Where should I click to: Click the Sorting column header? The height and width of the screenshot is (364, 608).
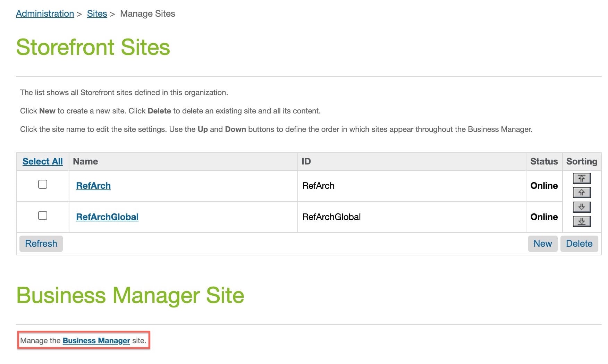pos(582,161)
